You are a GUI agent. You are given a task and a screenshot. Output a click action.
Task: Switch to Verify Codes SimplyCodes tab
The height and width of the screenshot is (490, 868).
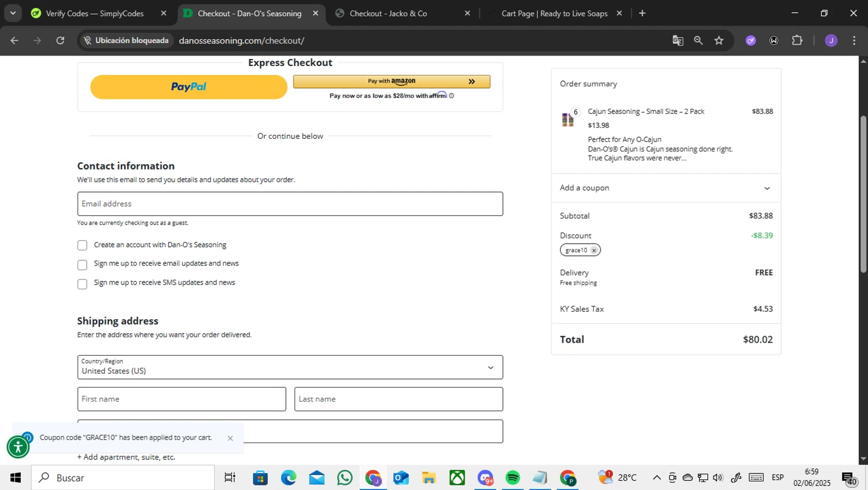pyautogui.click(x=95, y=13)
